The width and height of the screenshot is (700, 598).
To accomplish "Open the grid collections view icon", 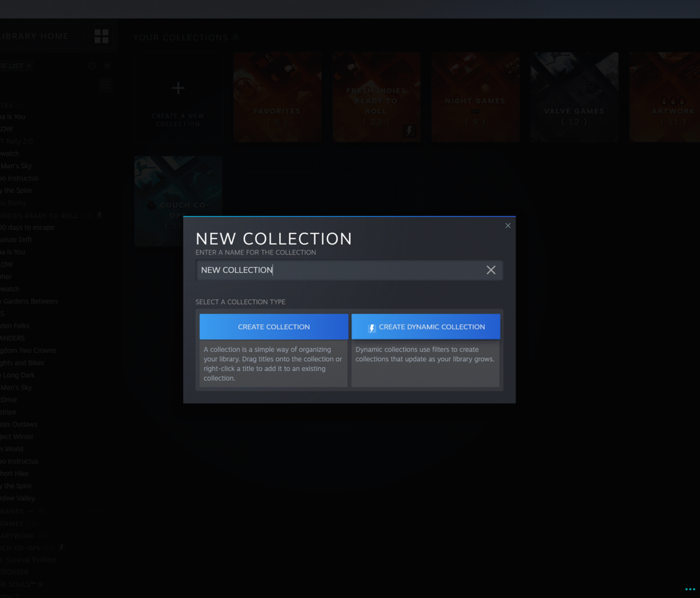I will pyautogui.click(x=101, y=36).
